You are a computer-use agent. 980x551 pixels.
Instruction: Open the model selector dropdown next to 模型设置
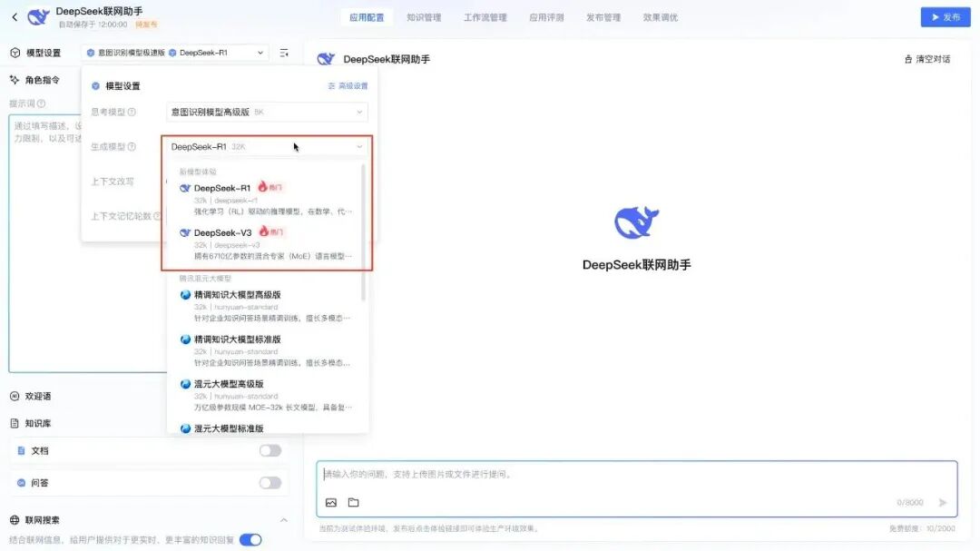[x=175, y=54]
